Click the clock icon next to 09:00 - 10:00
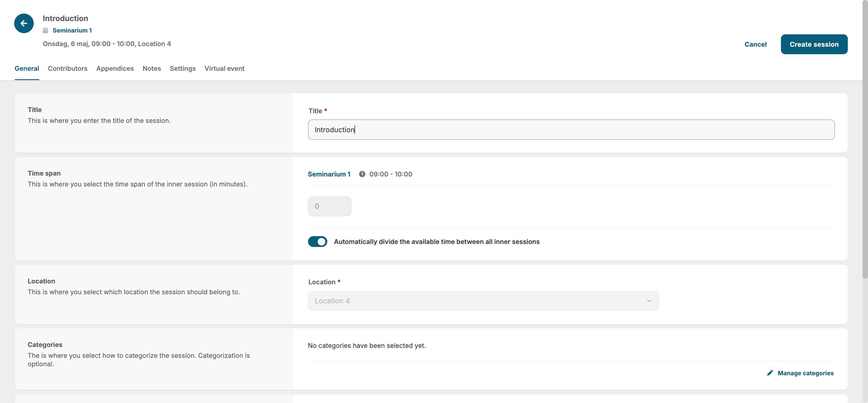The image size is (868, 403). tap(362, 174)
